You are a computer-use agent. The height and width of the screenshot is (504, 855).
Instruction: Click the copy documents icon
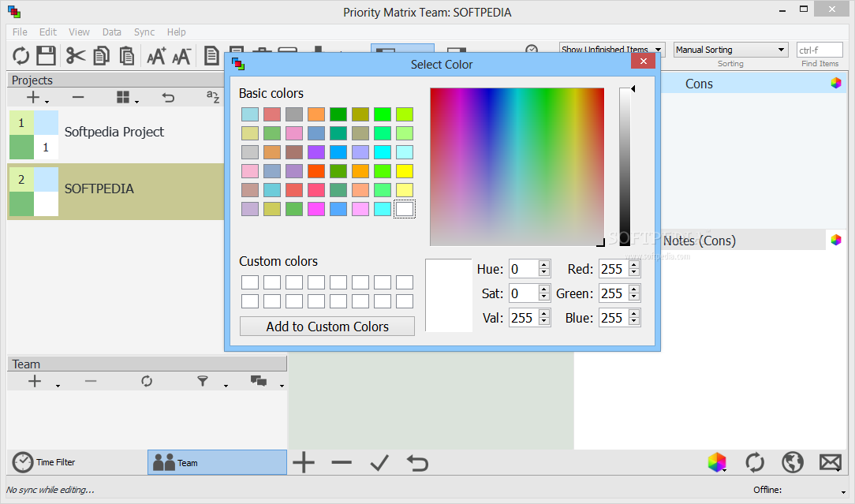click(x=102, y=56)
